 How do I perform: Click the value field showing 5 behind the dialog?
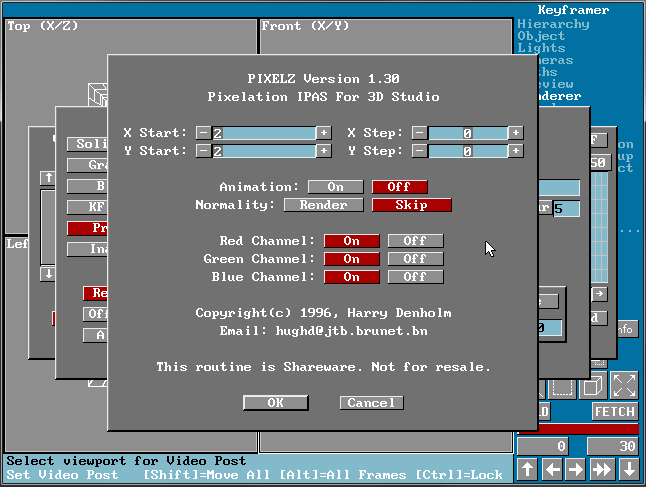pyautogui.click(x=566, y=208)
